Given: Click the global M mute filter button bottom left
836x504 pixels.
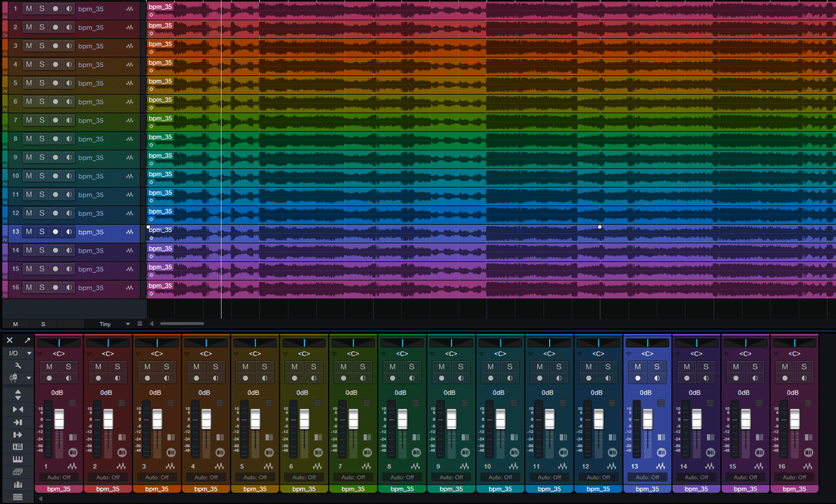Looking at the screenshot, I should [x=15, y=324].
